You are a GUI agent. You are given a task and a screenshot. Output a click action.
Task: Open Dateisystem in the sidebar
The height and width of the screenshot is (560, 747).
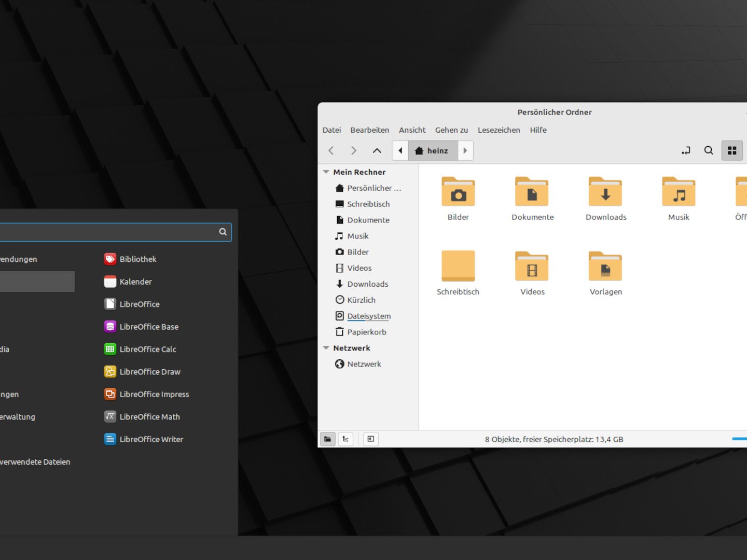coord(368,316)
